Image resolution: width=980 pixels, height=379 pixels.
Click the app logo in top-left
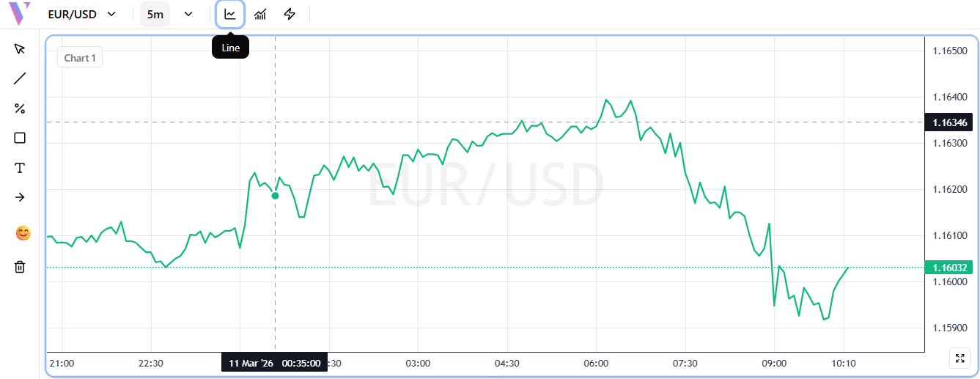point(20,13)
